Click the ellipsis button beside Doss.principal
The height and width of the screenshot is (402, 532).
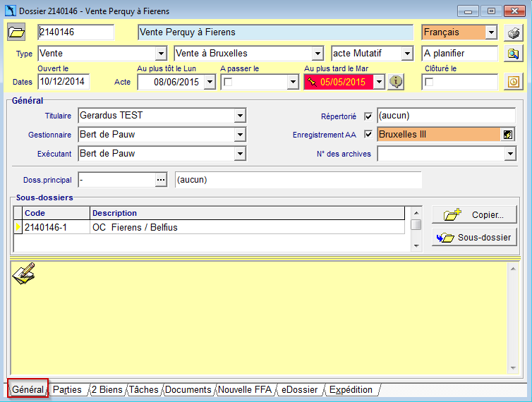click(x=161, y=180)
